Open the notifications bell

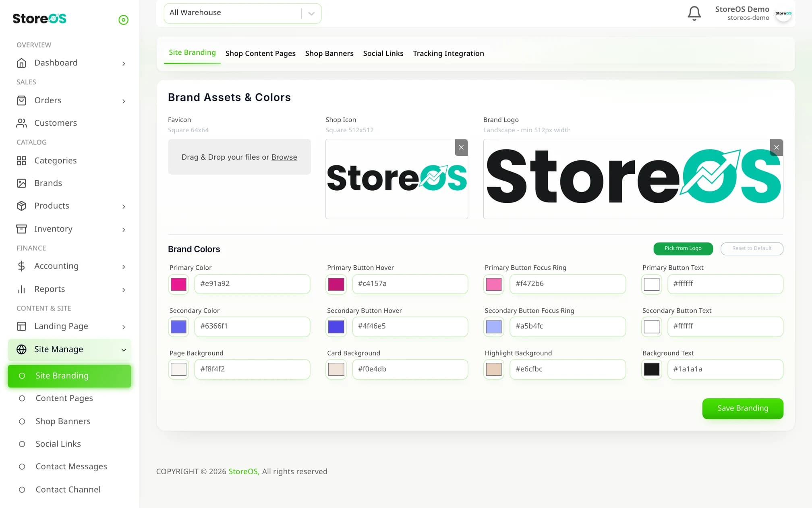pos(694,13)
